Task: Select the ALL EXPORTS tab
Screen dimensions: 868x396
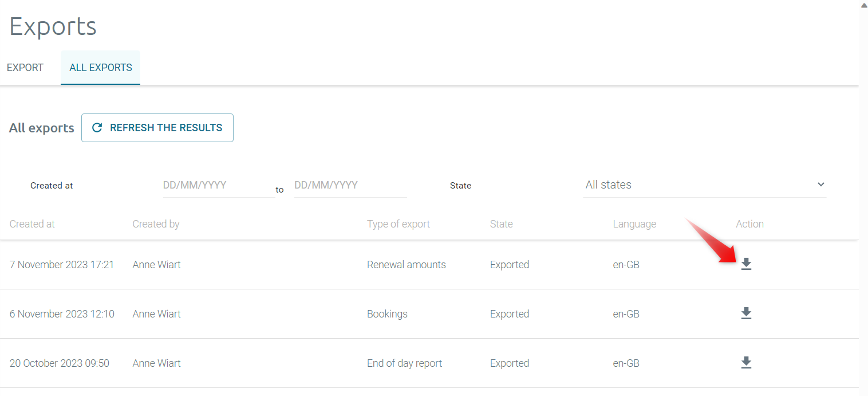Action: (x=101, y=68)
